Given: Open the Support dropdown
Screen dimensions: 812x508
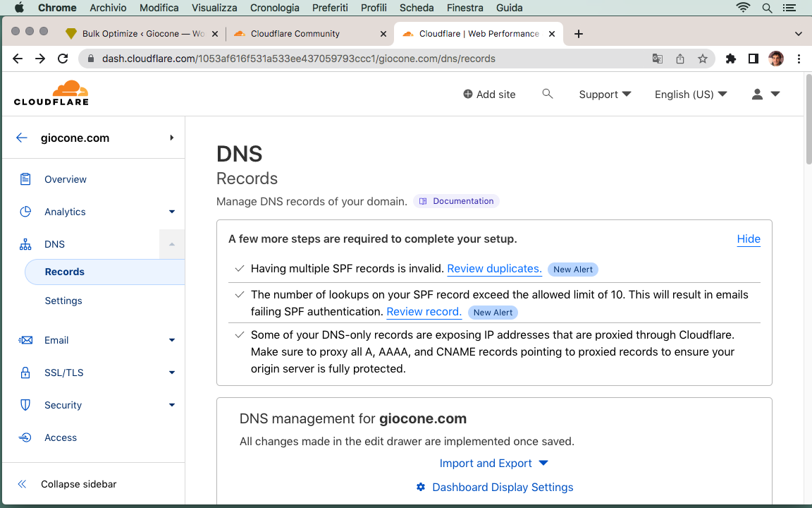Looking at the screenshot, I should coord(605,95).
